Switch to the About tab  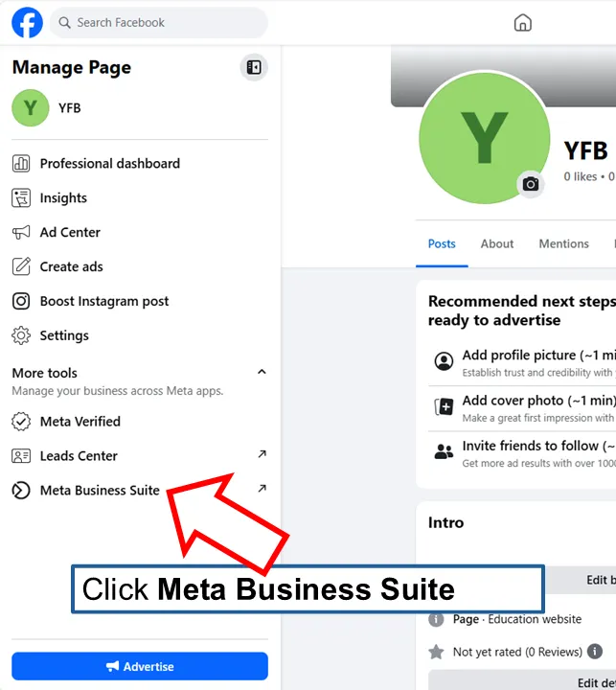pos(497,243)
